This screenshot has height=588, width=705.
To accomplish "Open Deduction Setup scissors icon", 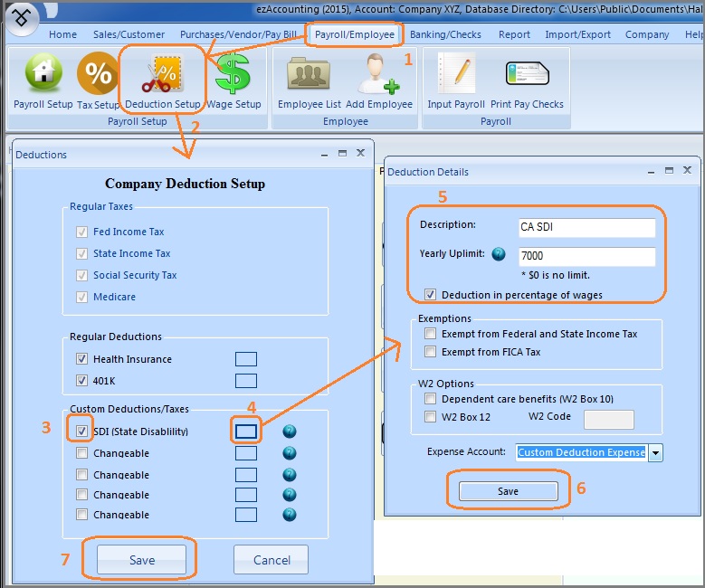I will pyautogui.click(x=162, y=75).
